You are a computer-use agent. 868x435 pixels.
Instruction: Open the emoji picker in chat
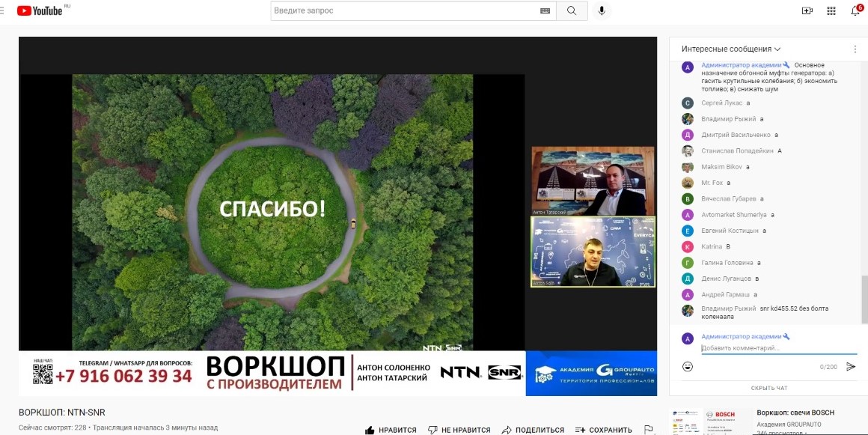click(x=688, y=366)
